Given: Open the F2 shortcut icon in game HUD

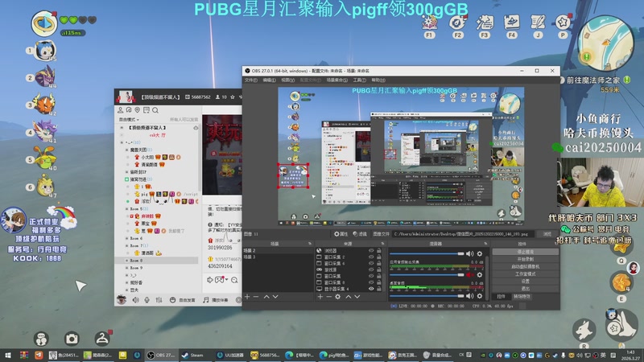Looking at the screenshot, I should (457, 23).
